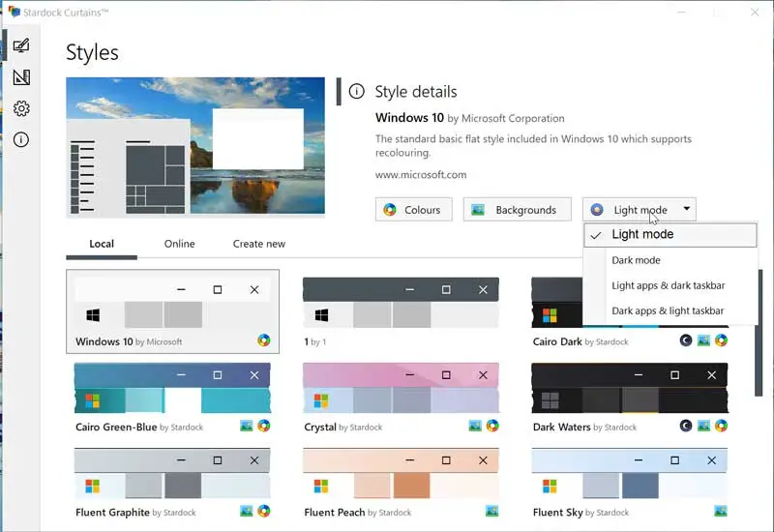This screenshot has width=774, height=532.
Task: Open the ruler-and-pencil editor sidebar icon
Action: click(21, 77)
